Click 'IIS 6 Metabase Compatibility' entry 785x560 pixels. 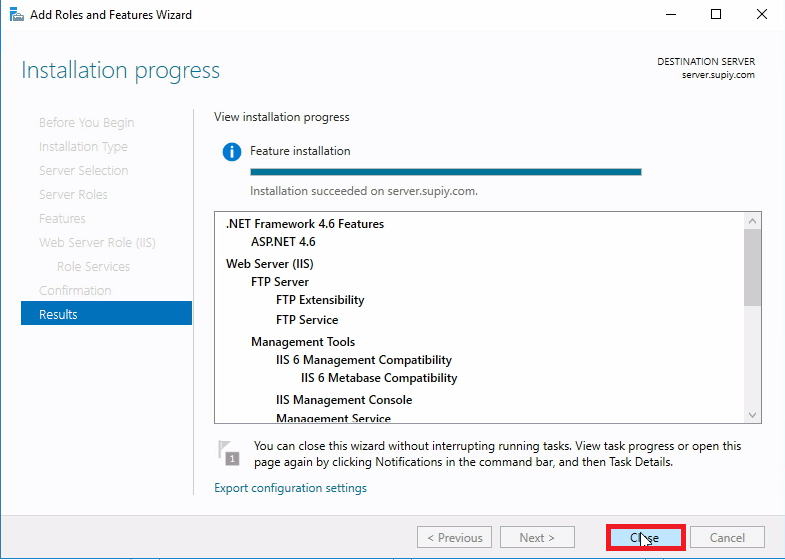[379, 378]
